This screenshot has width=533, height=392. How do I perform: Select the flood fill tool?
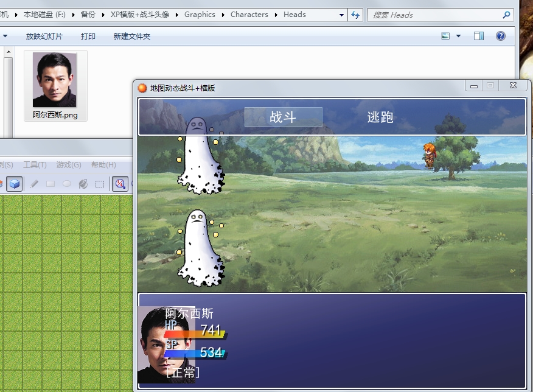tap(83, 184)
